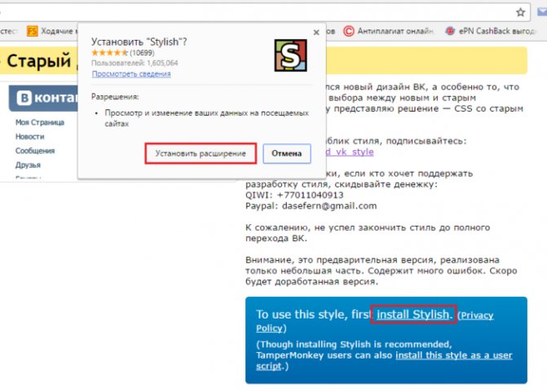Image resolution: width=547 pixels, height=392 pixels.
Task: Click the (10699) review count
Action: click(x=142, y=53)
